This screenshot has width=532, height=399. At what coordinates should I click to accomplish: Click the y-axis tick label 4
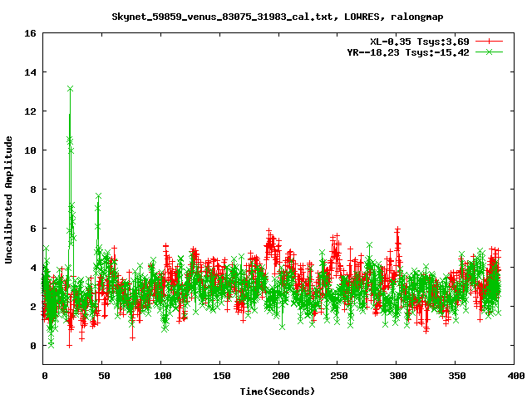click(33, 268)
